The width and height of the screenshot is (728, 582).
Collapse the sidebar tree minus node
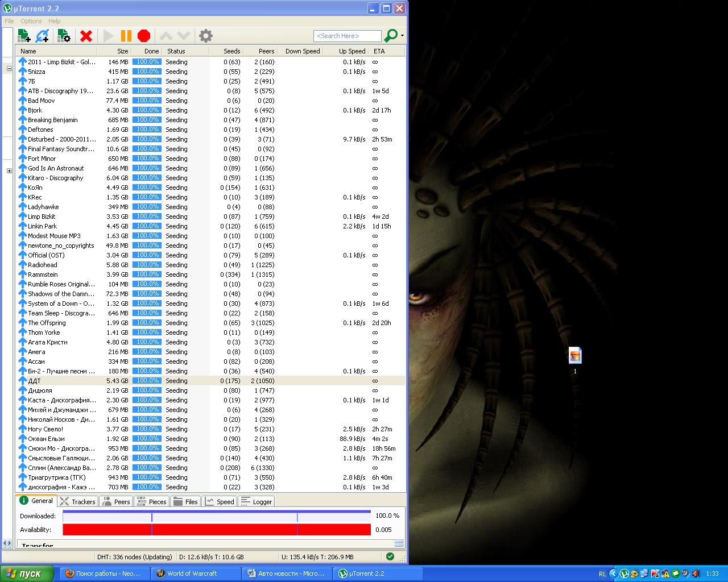(x=9, y=68)
